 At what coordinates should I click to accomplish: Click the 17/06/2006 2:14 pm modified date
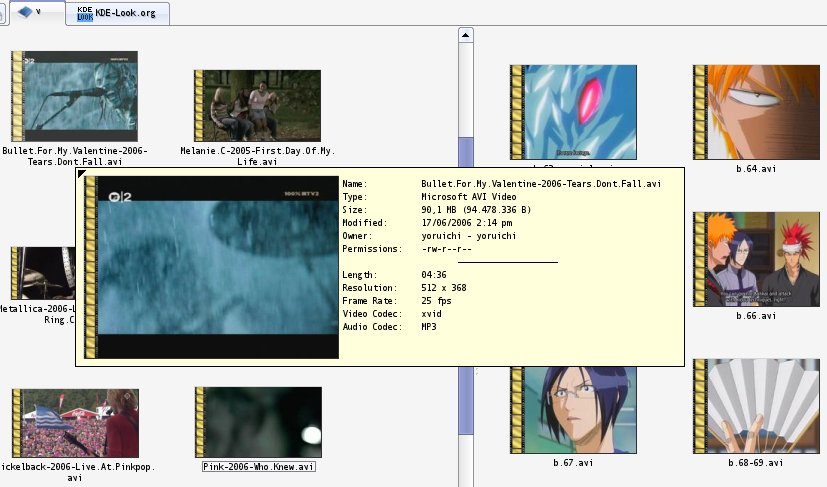coord(467,223)
